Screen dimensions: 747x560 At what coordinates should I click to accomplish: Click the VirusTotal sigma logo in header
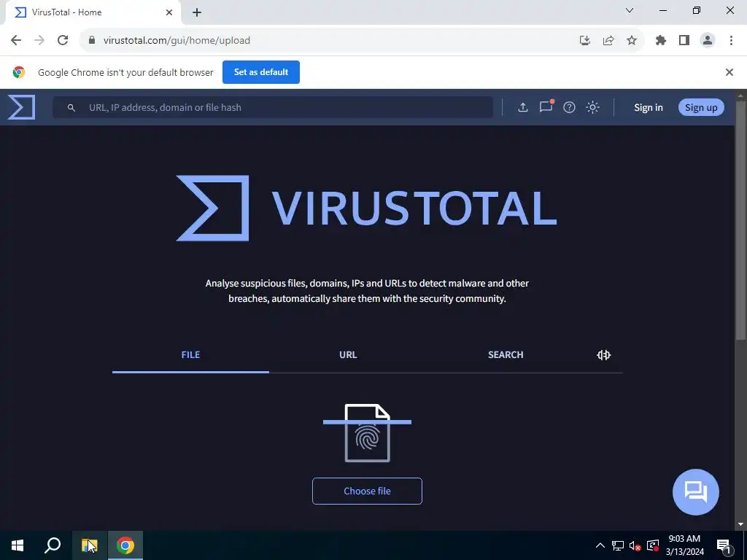point(21,107)
